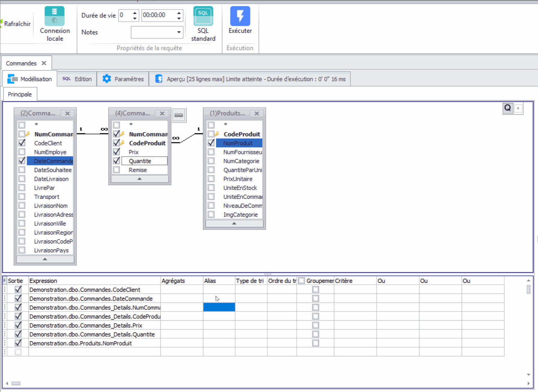Open the Paramètres tab

[x=123, y=79]
